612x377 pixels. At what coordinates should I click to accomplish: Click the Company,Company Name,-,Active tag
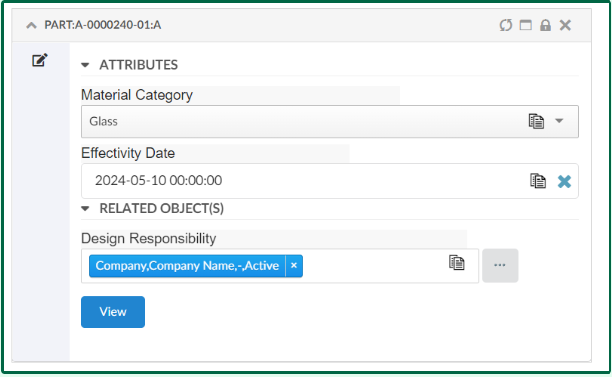(187, 266)
